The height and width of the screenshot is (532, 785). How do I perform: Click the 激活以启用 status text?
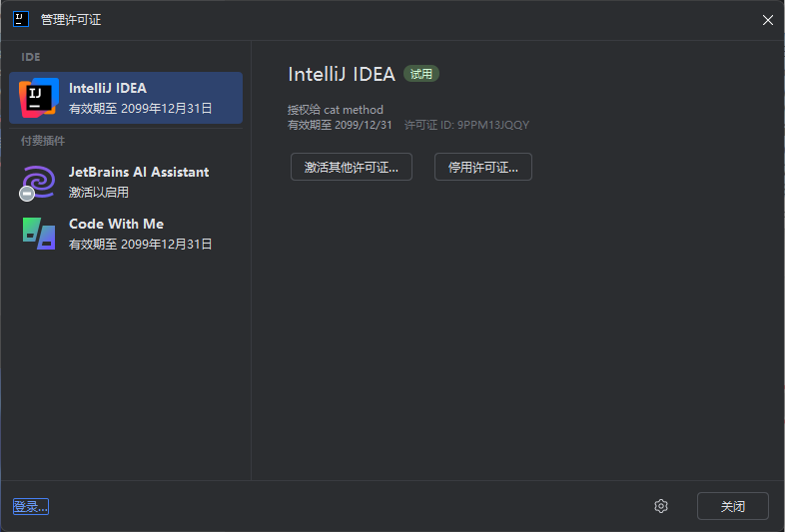coord(99,193)
